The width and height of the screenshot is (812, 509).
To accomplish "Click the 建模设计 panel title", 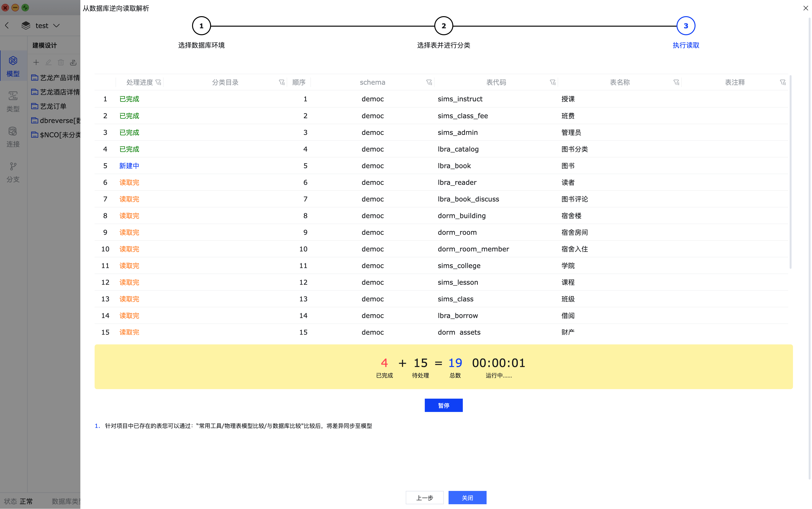I will click(45, 45).
